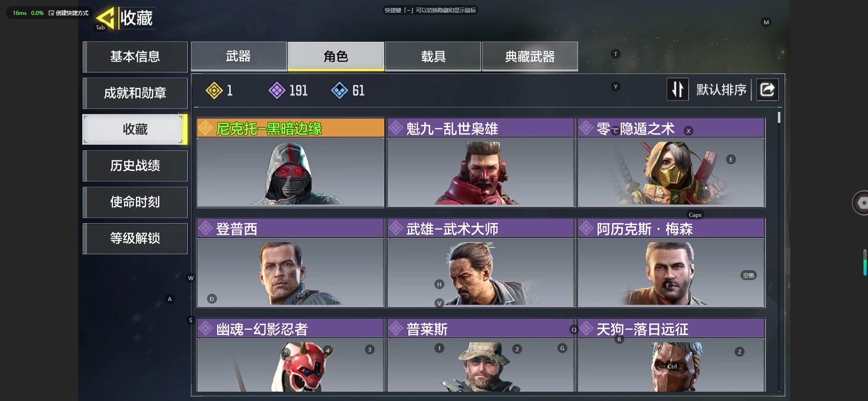Open the 典藏武器 tab

click(x=530, y=57)
